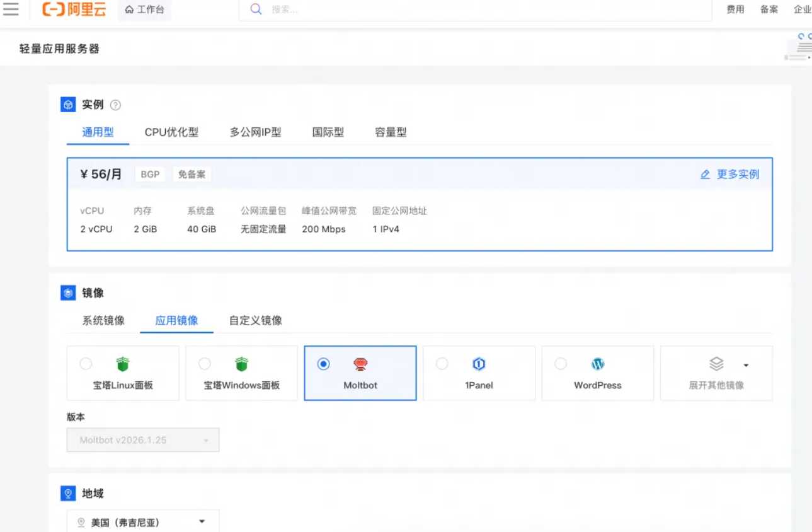Screen dimensions: 812x532
Task: Switch to the 系统镜像 tab
Action: 103,320
